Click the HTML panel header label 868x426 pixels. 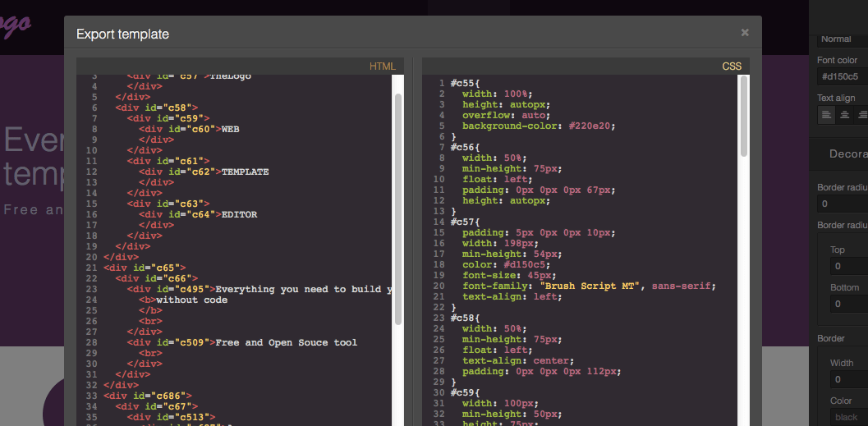pyautogui.click(x=383, y=66)
